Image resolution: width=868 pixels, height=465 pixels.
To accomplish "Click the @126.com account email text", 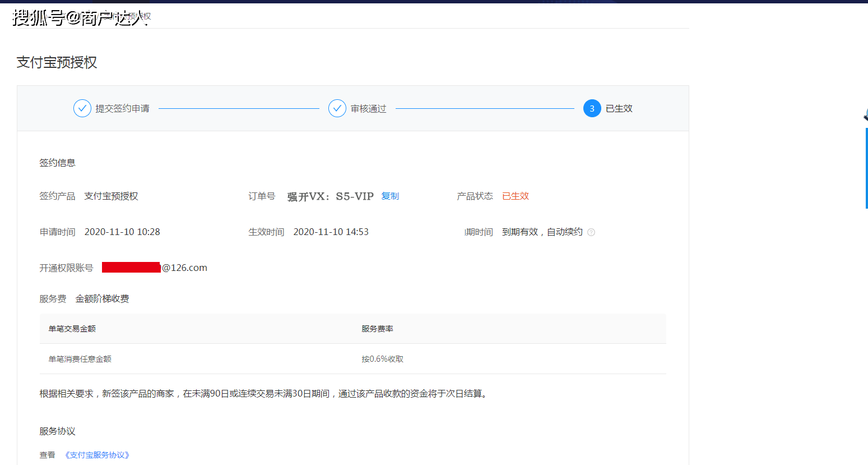I will coord(184,268).
